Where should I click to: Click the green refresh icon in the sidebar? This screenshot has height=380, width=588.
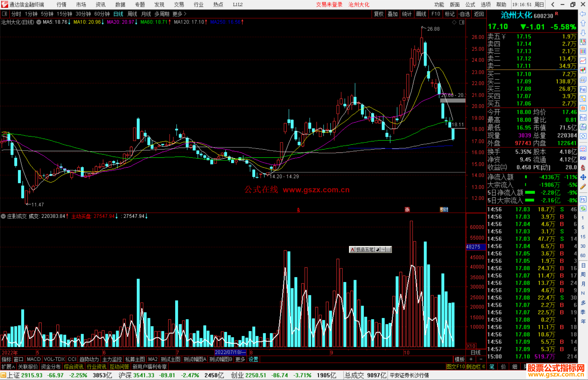click(x=583, y=209)
